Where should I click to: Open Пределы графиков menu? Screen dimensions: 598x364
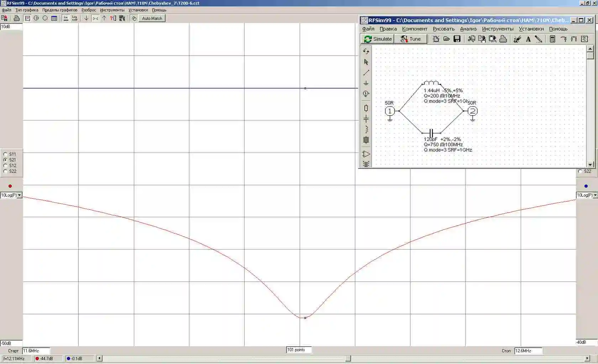click(60, 10)
